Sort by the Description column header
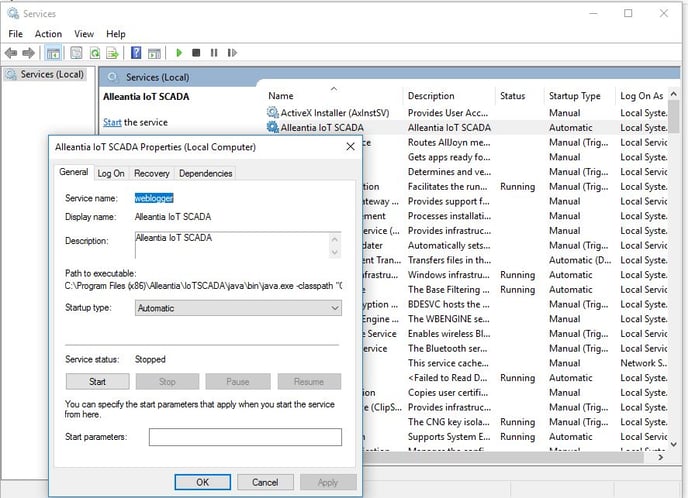The image size is (688, 498). point(431,96)
